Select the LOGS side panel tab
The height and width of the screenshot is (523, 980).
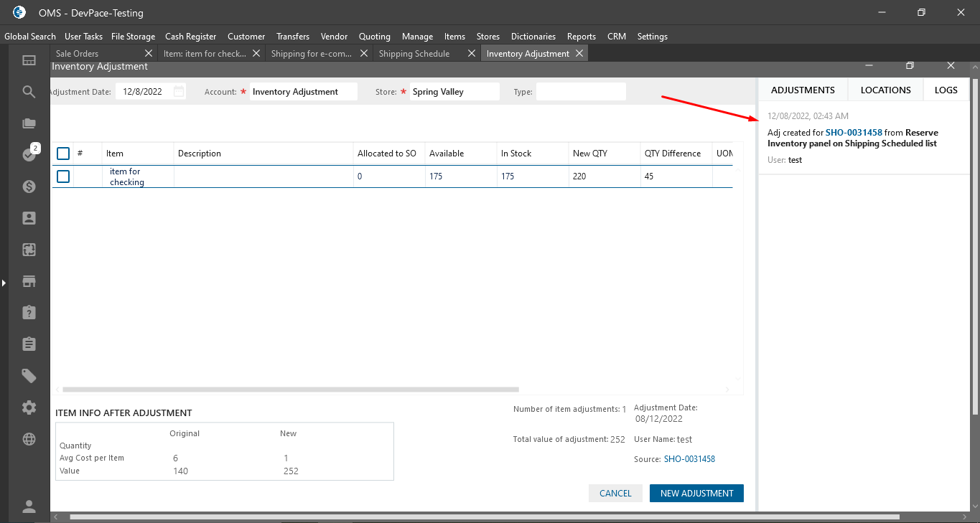click(x=946, y=90)
